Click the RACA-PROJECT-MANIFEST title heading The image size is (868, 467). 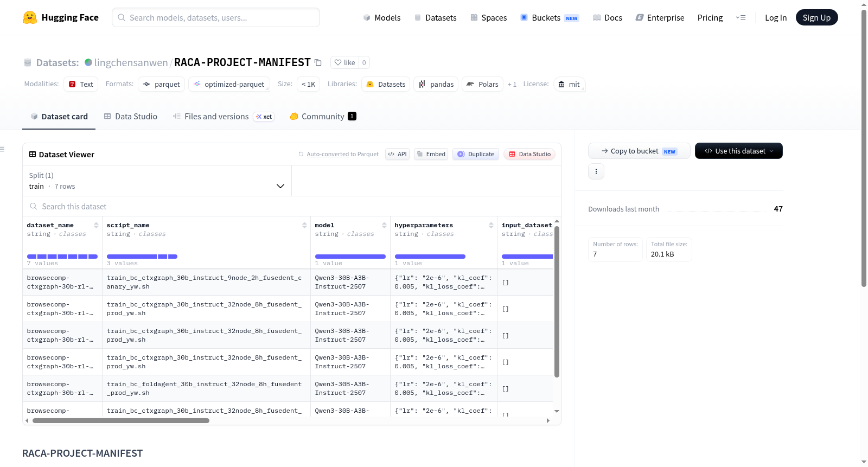[x=82, y=453]
